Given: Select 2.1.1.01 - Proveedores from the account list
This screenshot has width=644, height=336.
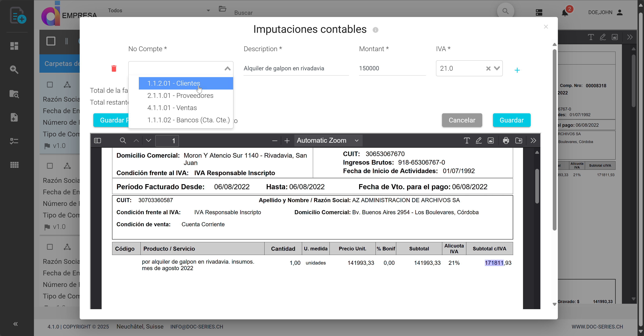Looking at the screenshot, I should [180, 95].
